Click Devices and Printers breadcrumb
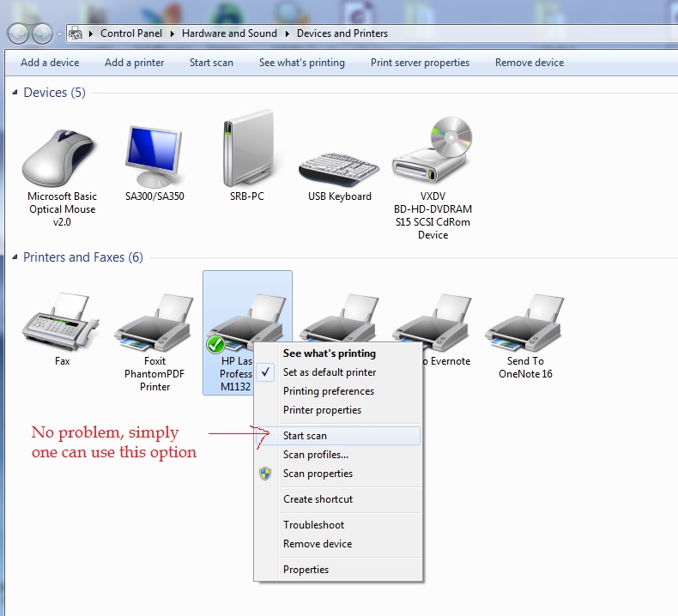The height and width of the screenshot is (616, 678). tap(342, 33)
